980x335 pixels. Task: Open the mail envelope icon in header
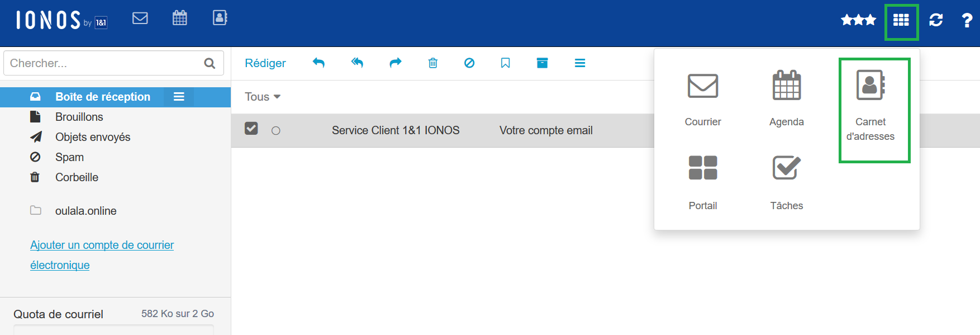point(140,18)
